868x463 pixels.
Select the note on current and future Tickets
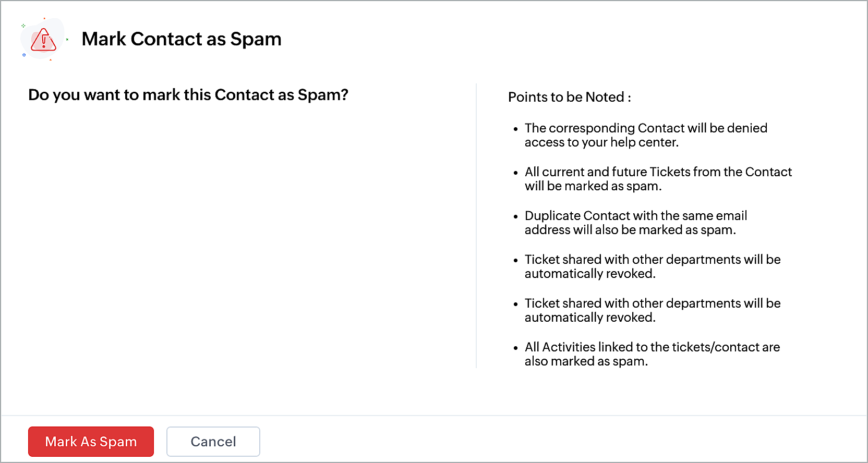658,179
